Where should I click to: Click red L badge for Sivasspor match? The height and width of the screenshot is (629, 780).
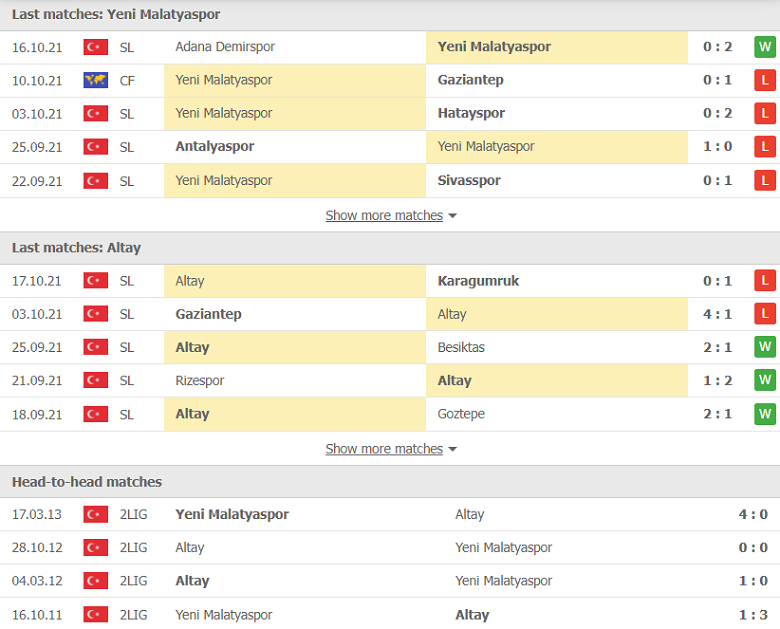coord(765,181)
